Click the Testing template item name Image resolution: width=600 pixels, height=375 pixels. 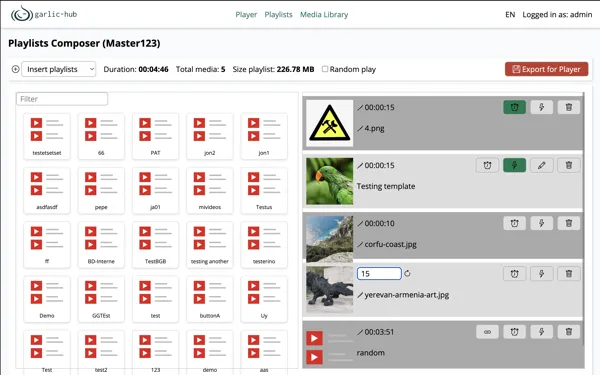(386, 186)
